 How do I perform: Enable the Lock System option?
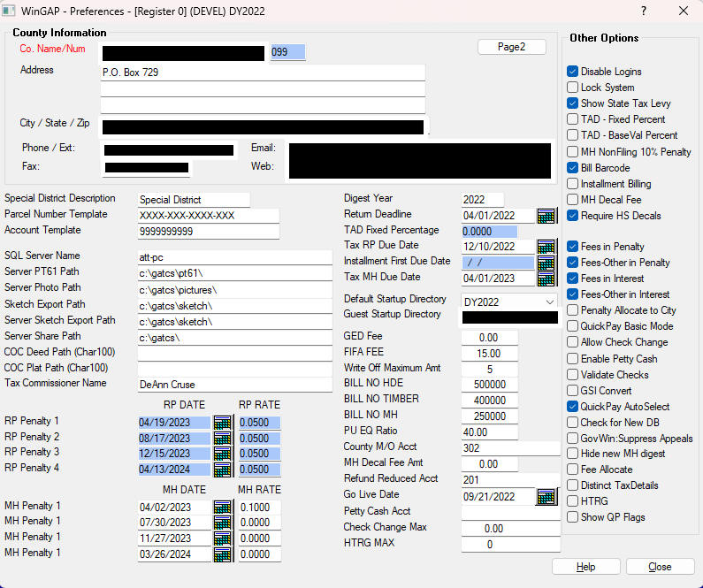[x=573, y=88]
